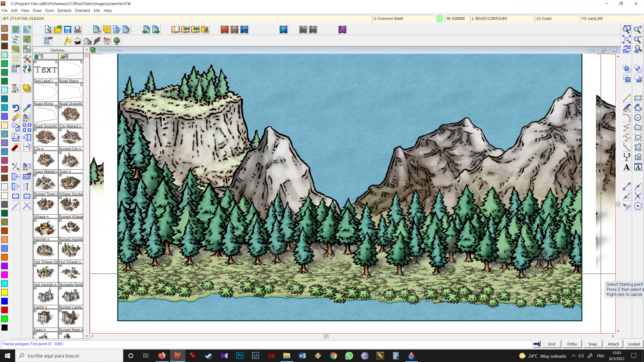The width and height of the screenshot is (644, 362).
Task: Toggle the Attach button
Action: 614,344
